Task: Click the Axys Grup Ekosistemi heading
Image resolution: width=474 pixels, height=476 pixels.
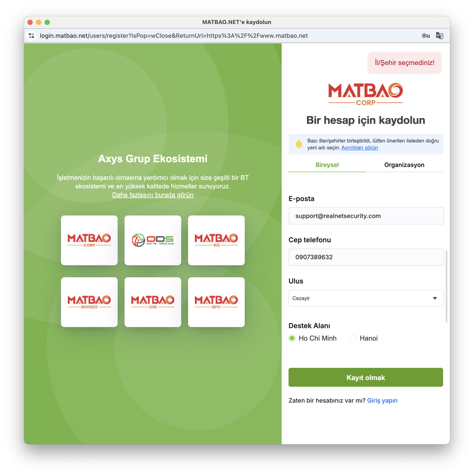Action: 153,159
